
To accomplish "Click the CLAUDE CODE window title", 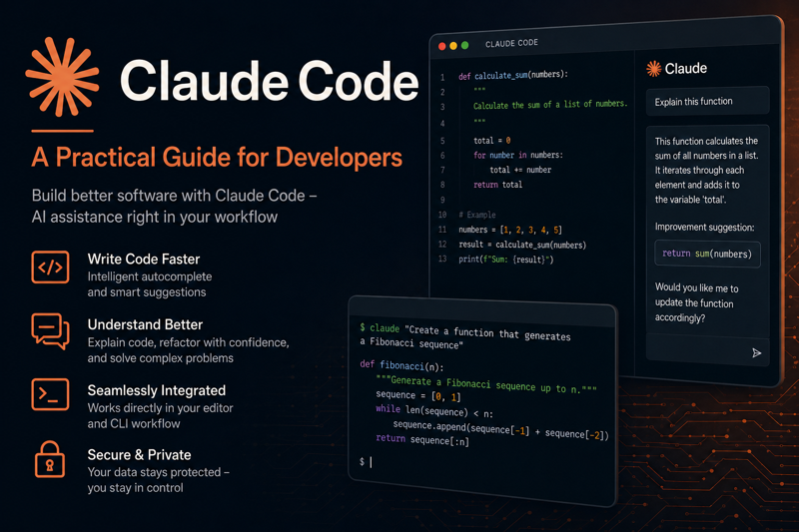I will click(511, 43).
